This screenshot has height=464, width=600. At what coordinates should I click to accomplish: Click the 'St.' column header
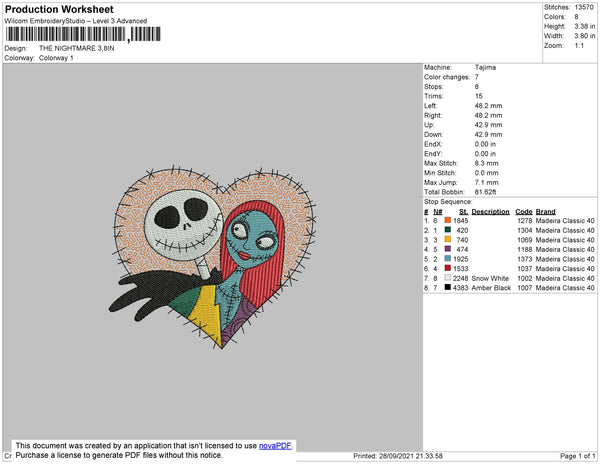[x=463, y=212]
